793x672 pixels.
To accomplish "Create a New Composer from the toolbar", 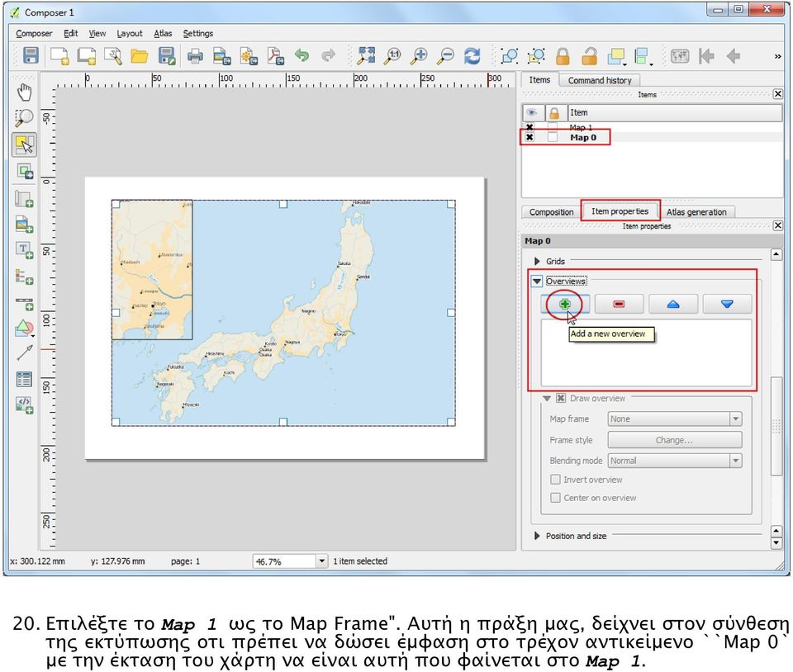I will coord(59,55).
